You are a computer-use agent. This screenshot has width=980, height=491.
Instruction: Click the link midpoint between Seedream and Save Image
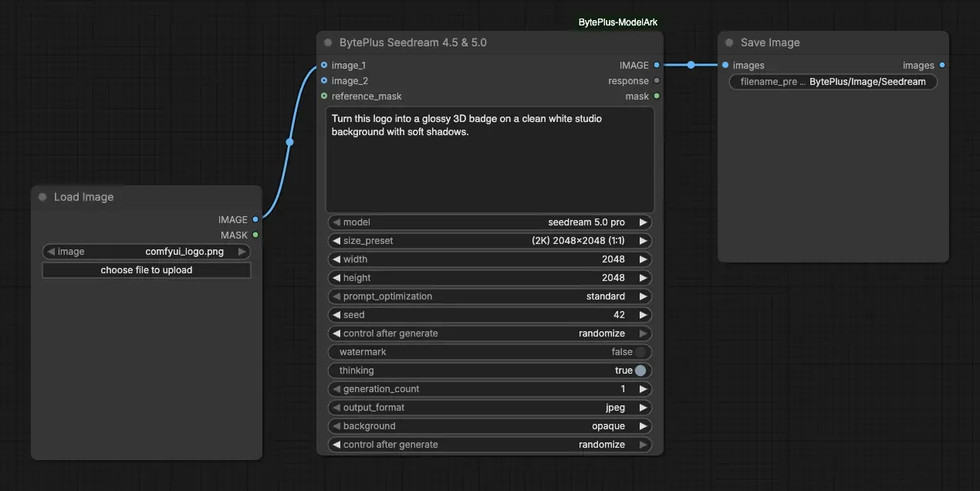pos(691,65)
